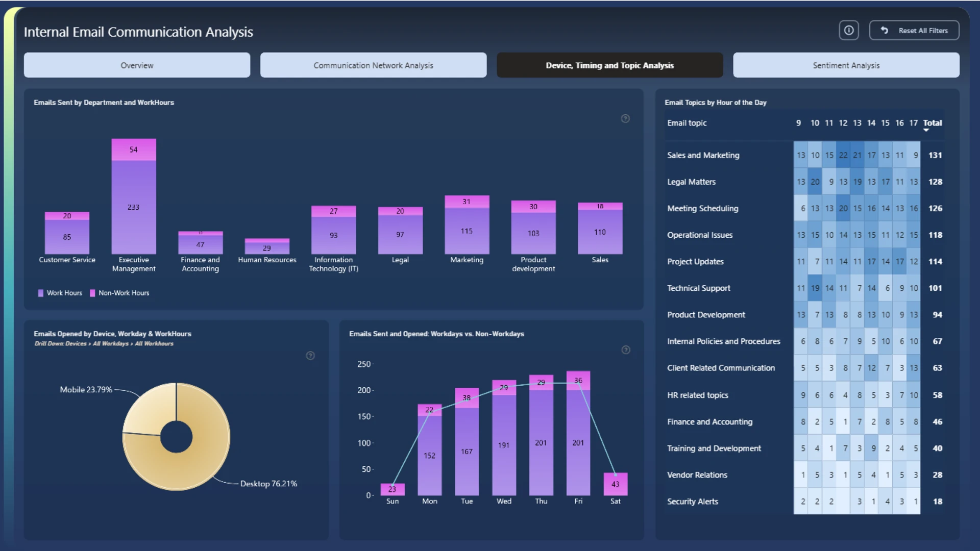Click the Drill Down Devices breadcrumb text
Image resolution: width=980 pixels, height=551 pixels.
(x=104, y=344)
